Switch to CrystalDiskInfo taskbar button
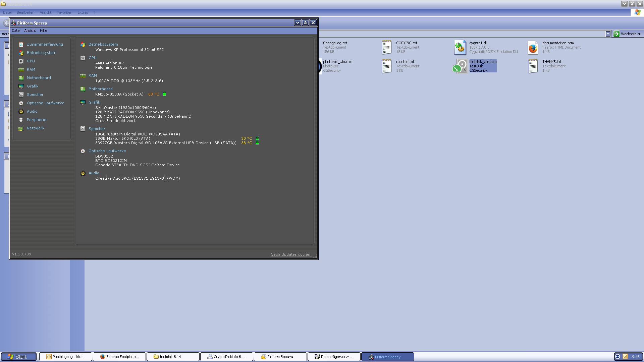 pyautogui.click(x=226, y=357)
